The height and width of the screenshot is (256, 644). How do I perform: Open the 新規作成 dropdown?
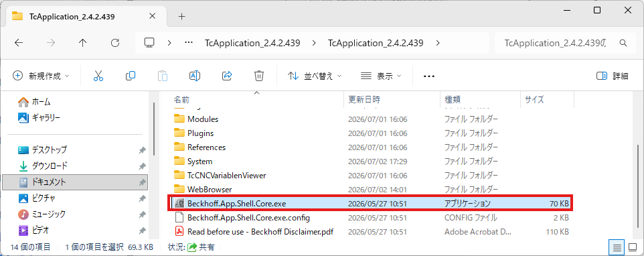(41, 76)
